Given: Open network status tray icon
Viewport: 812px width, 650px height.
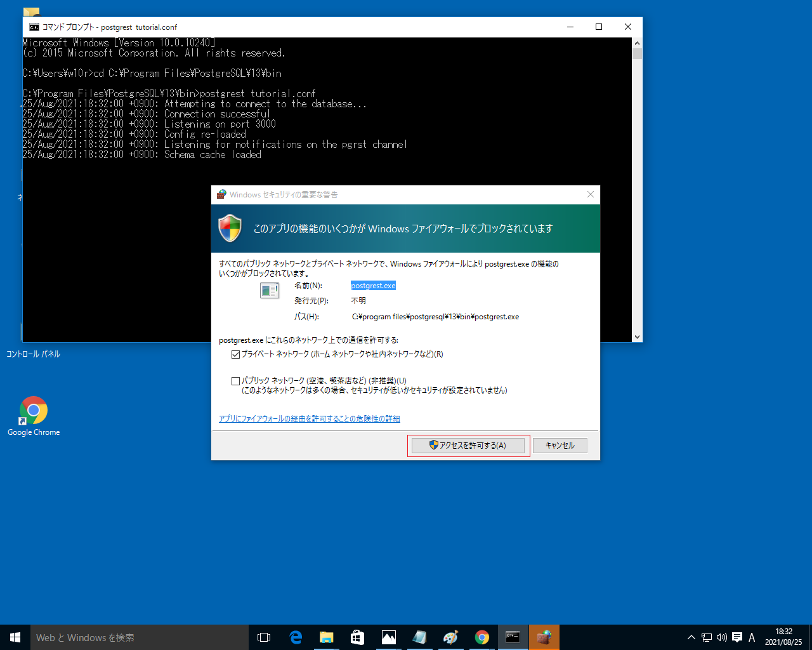Looking at the screenshot, I should click(707, 637).
